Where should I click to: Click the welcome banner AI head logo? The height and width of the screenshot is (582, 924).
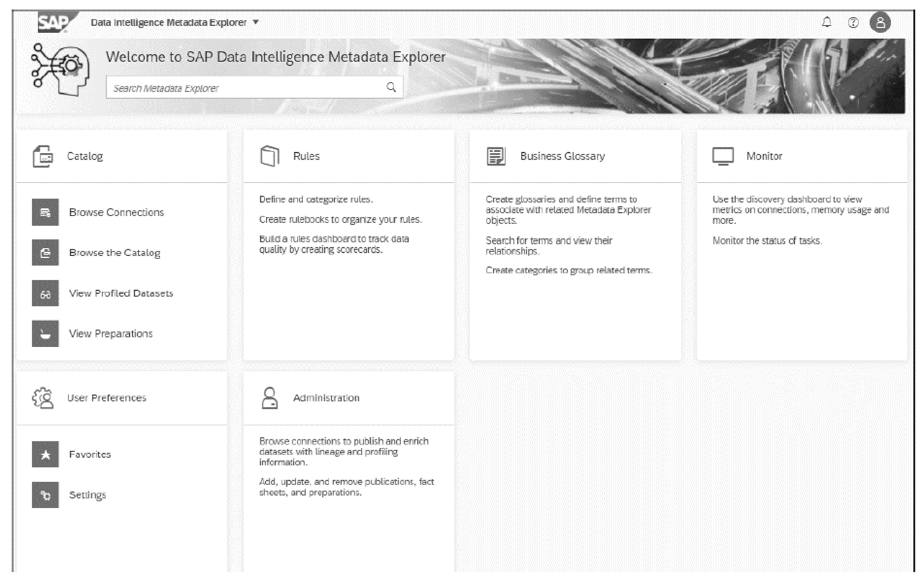60,69
